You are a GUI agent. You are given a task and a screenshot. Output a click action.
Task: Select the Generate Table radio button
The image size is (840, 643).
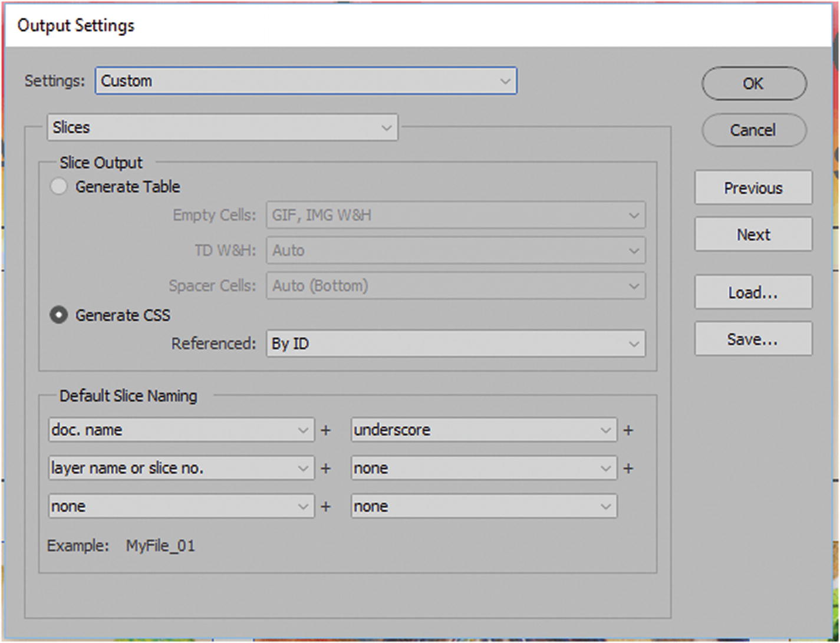(x=58, y=187)
